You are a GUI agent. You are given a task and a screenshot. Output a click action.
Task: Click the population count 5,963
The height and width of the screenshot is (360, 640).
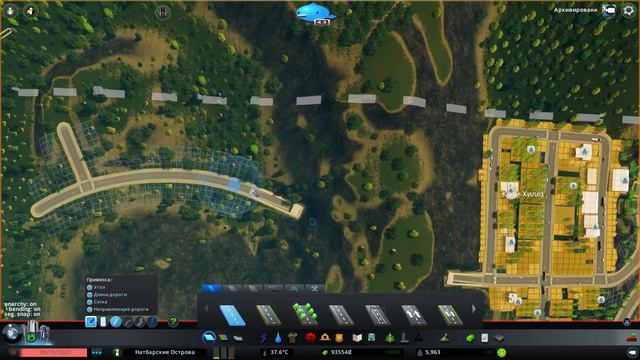tap(433, 352)
